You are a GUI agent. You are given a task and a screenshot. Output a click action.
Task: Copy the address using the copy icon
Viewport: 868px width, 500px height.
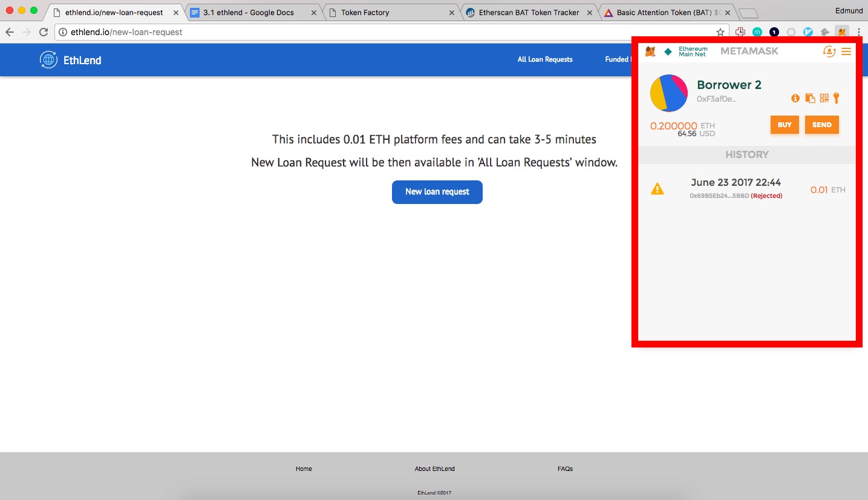[x=810, y=98]
